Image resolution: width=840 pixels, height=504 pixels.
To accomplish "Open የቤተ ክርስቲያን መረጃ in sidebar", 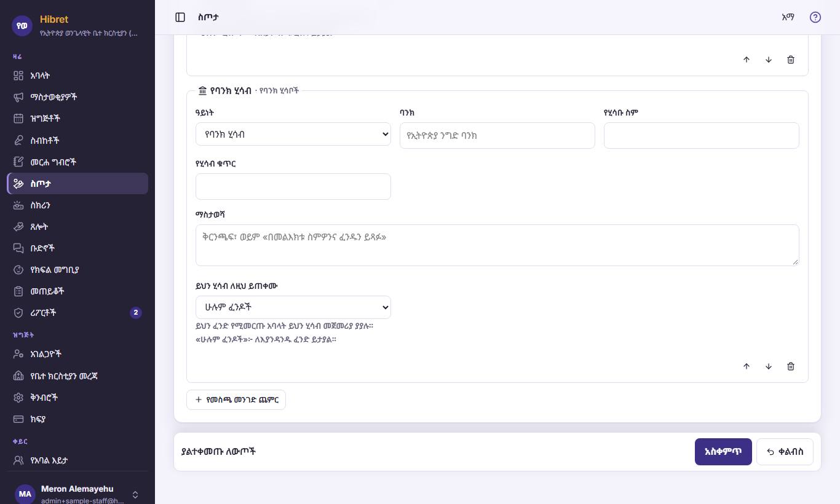I will (77, 376).
